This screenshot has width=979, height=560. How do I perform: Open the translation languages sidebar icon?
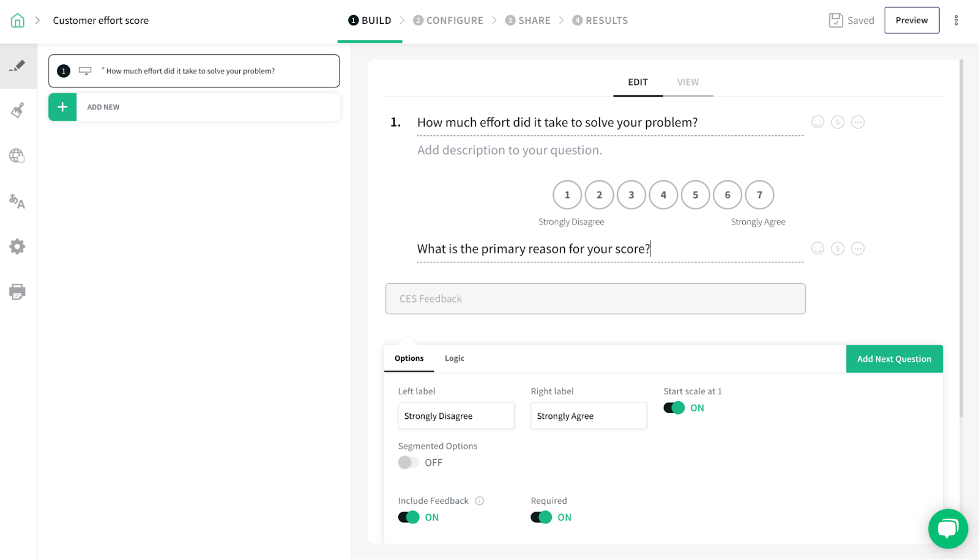tap(17, 201)
